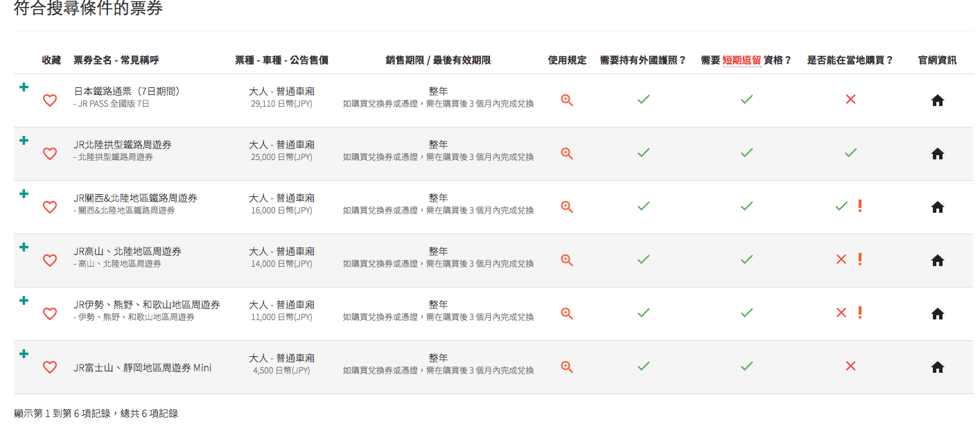The width and height of the screenshot is (980, 440).
Task: Favorite the JR高山、北陸地區周遊券 pass
Action: [x=50, y=261]
